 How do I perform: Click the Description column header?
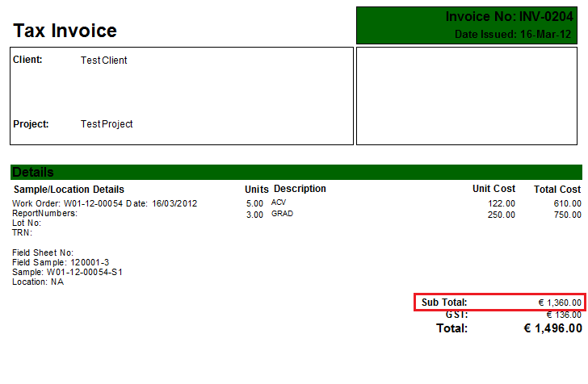tap(300, 189)
